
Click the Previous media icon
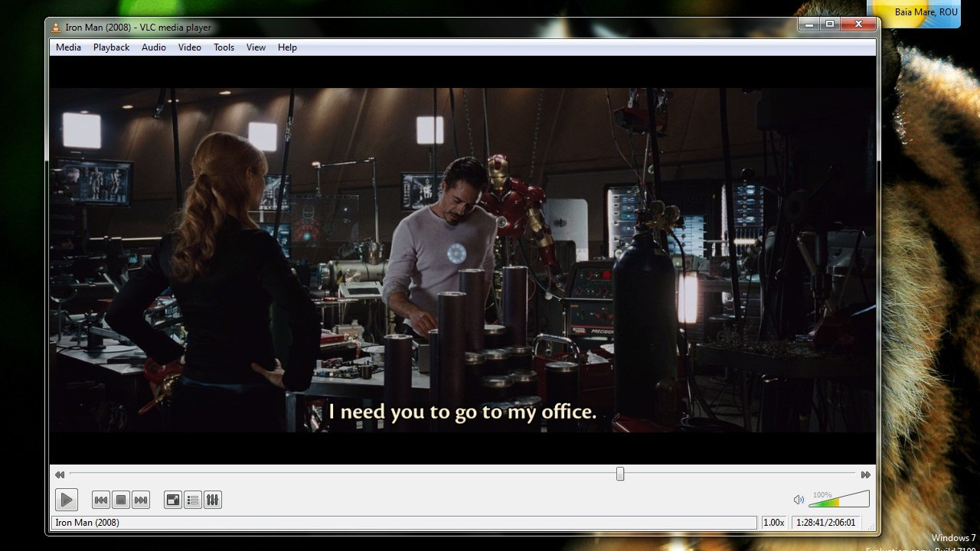100,499
